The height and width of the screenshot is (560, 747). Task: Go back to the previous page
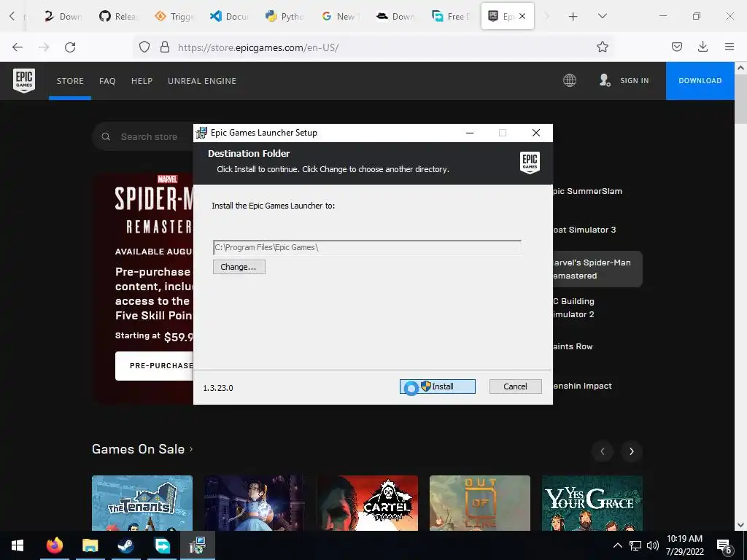click(18, 47)
